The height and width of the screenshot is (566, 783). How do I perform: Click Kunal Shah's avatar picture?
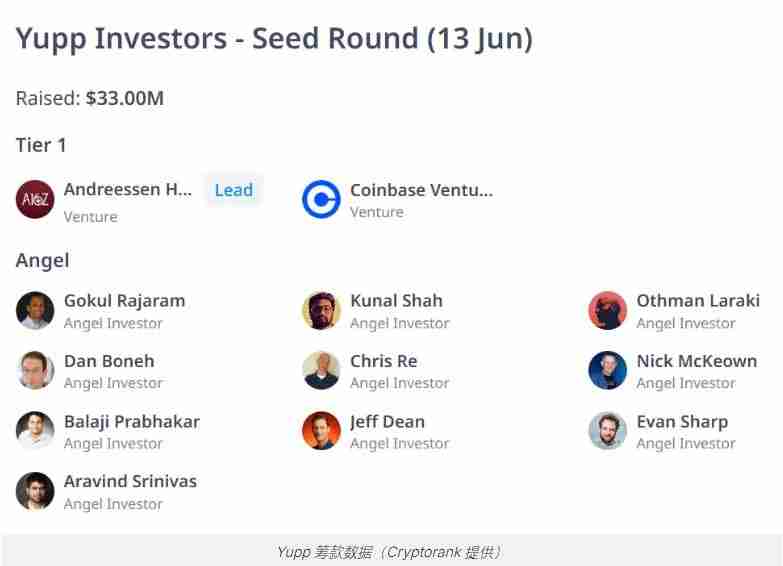click(x=321, y=311)
